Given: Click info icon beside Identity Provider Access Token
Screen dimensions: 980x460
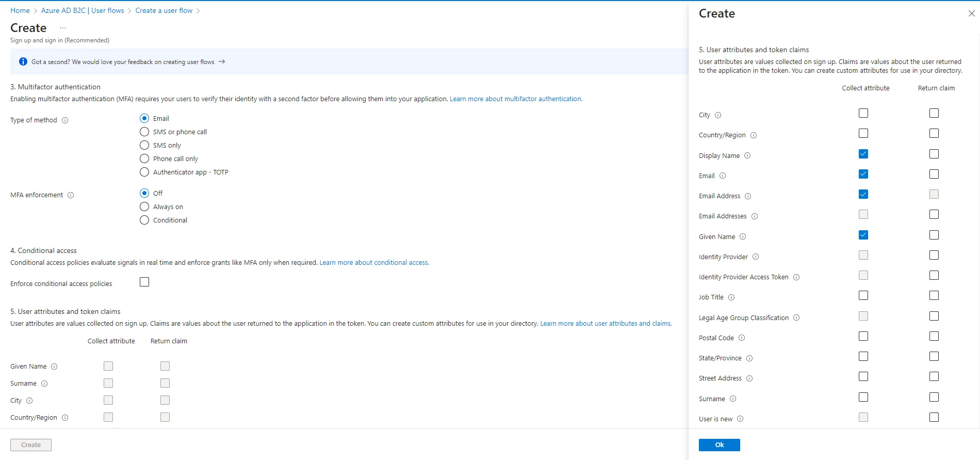Looking at the screenshot, I should (796, 277).
